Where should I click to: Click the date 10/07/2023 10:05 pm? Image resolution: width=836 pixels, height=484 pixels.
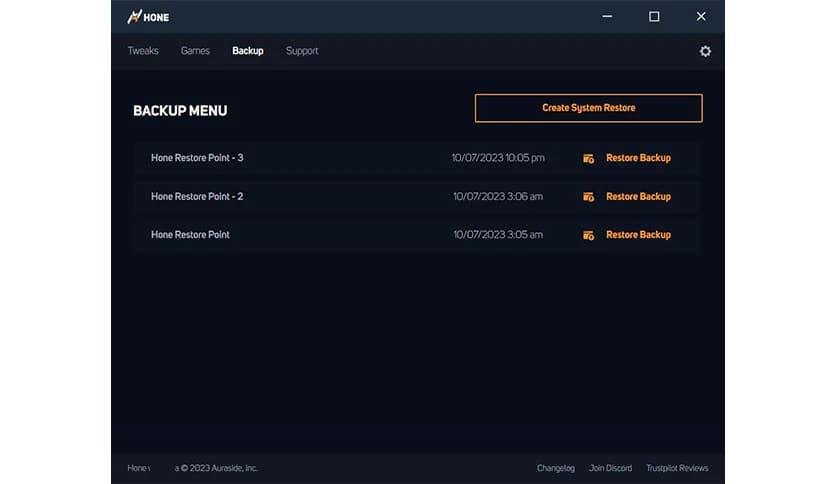click(498, 158)
